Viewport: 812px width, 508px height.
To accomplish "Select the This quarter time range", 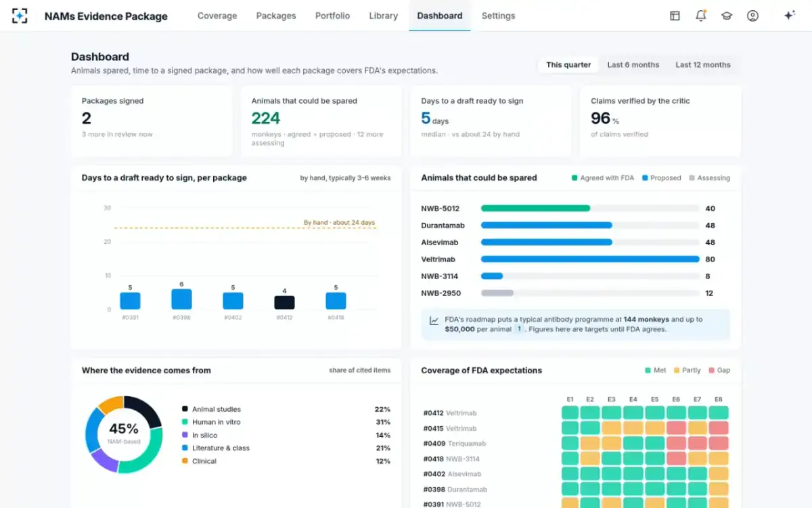I will pos(568,65).
